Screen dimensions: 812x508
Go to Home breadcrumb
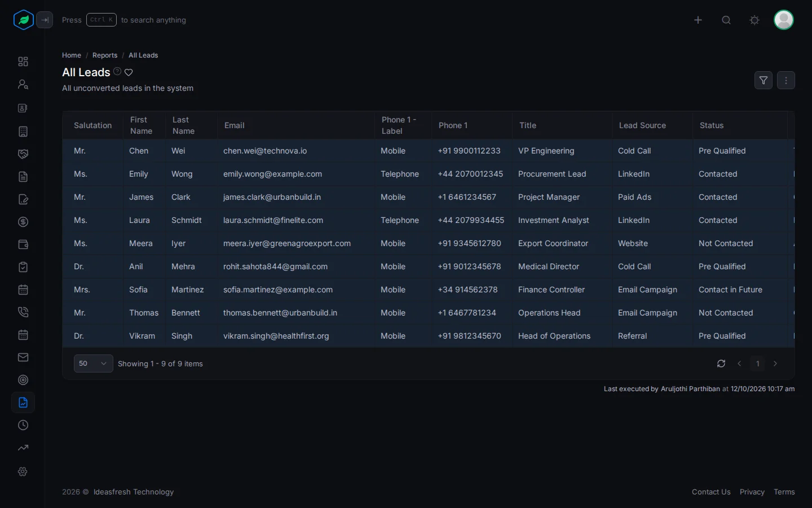pyautogui.click(x=72, y=55)
